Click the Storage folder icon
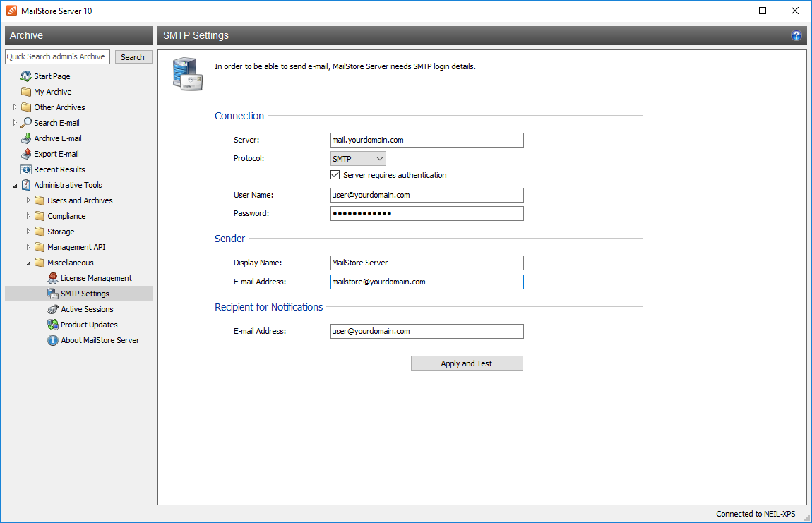The height and width of the screenshot is (523, 812). point(40,232)
